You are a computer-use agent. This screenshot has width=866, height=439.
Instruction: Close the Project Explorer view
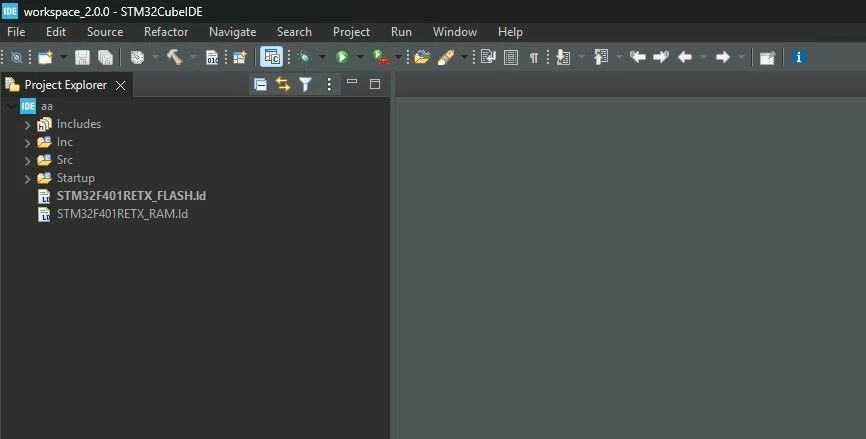[x=120, y=86]
